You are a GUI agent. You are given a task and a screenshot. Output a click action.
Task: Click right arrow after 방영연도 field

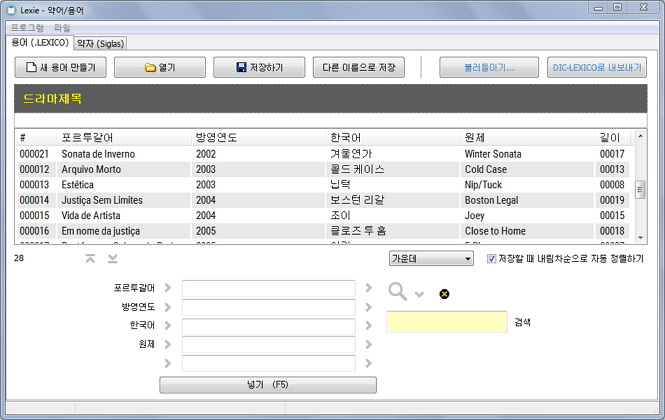[369, 307]
